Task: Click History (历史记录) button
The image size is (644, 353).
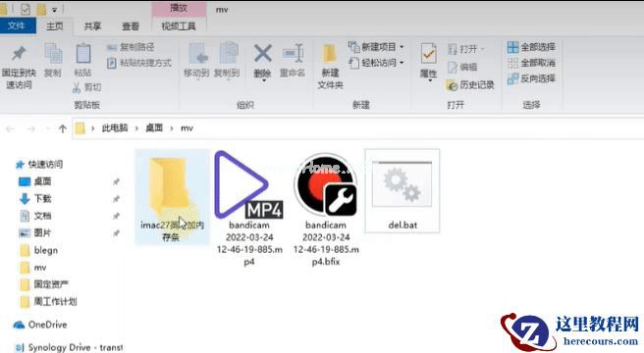Action: point(470,85)
